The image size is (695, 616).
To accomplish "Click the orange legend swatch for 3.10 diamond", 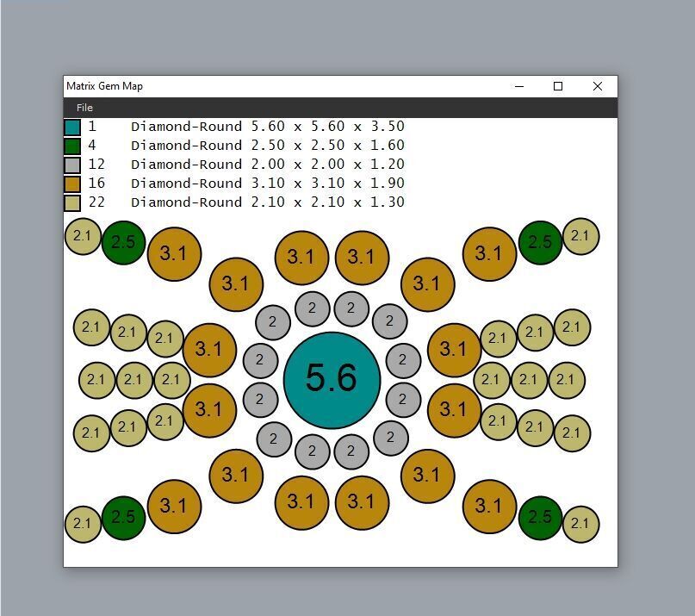I will pos(72,184).
